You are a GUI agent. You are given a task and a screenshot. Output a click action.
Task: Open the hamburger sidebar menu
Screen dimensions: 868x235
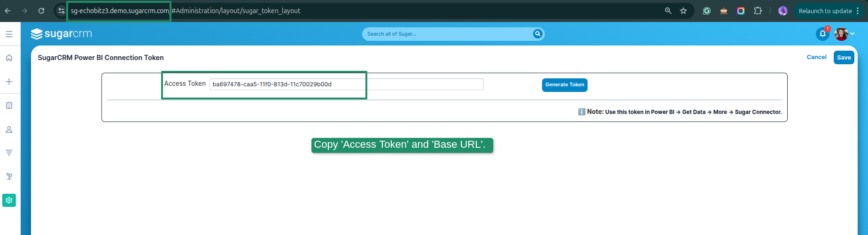click(9, 34)
